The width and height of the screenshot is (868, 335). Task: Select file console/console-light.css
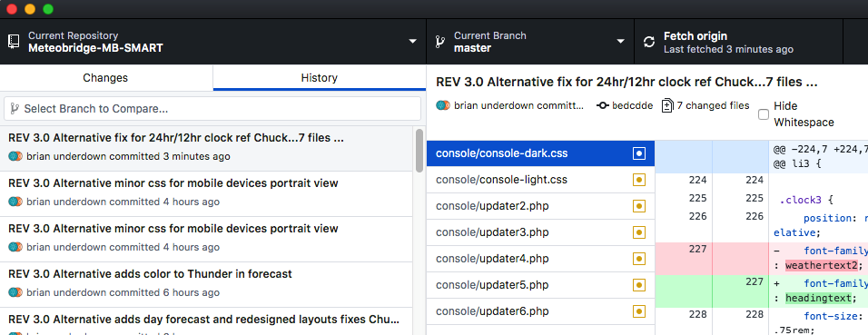click(x=540, y=180)
